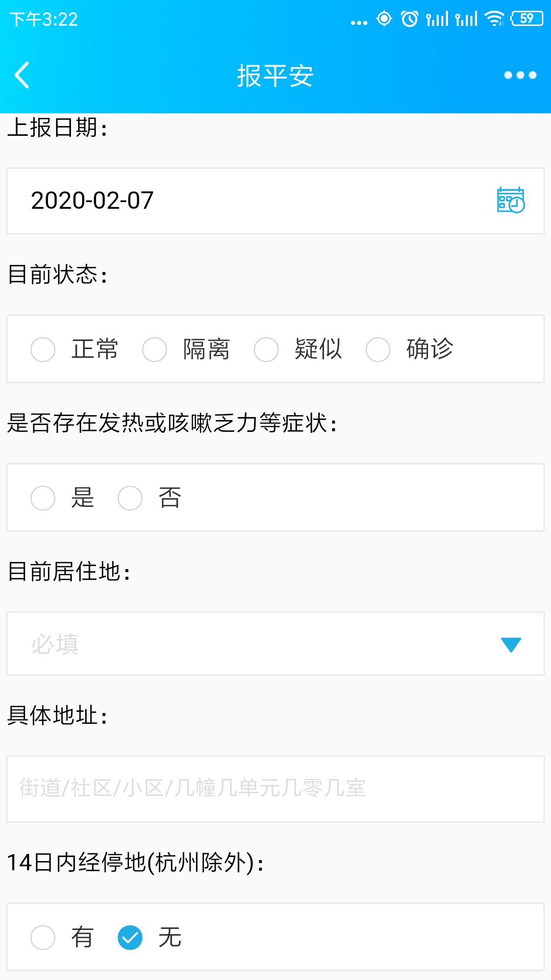Tap the Wi-Fi status bar icon
This screenshot has width=551, height=980.
(x=494, y=19)
